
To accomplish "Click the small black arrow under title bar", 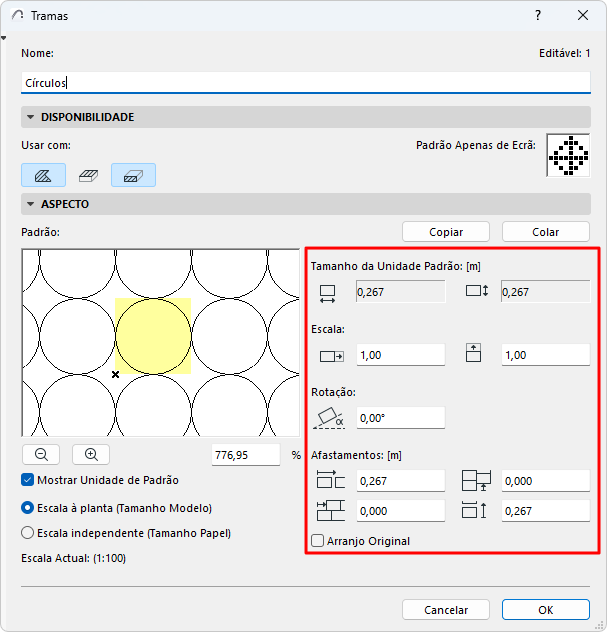I will click(4, 38).
